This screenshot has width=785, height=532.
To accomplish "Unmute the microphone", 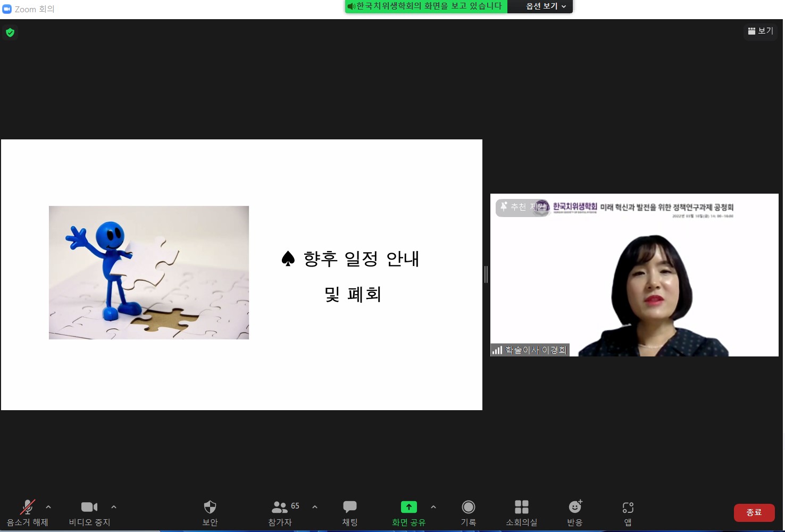I will pos(27,513).
